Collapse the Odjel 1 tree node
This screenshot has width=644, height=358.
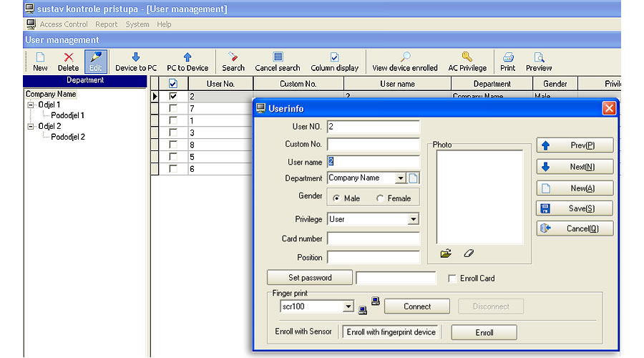point(31,105)
